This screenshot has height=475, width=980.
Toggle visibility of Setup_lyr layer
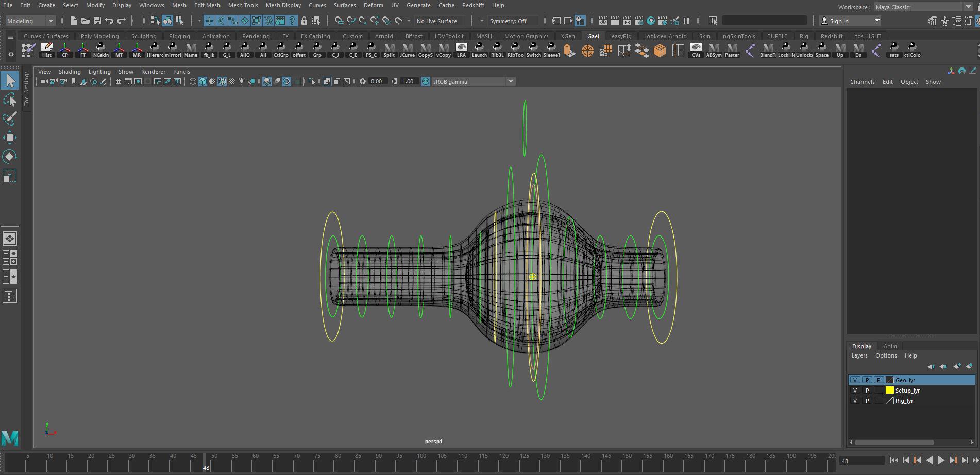coord(855,391)
